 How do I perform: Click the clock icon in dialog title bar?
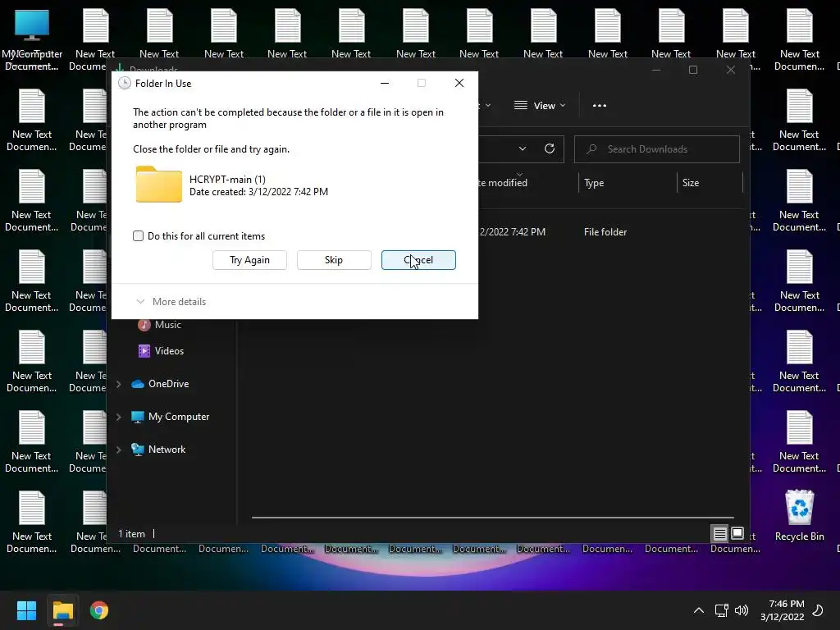click(125, 83)
